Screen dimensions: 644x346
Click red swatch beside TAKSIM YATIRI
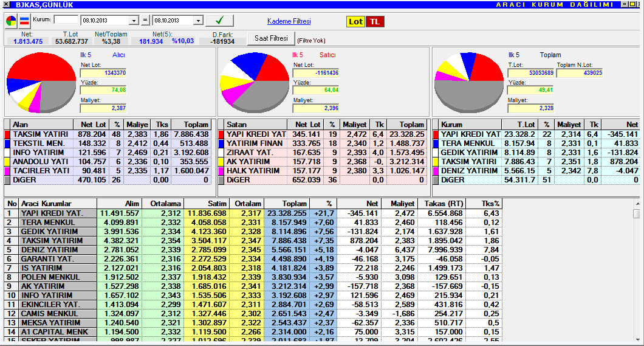coord(7,134)
